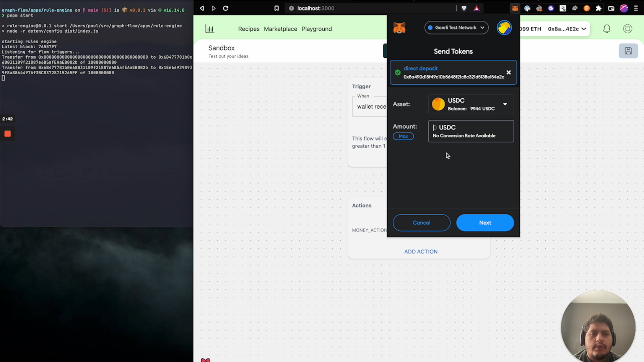This screenshot has width=644, height=362.
Task: Click the 2:42 recording timer
Action: tap(7, 119)
